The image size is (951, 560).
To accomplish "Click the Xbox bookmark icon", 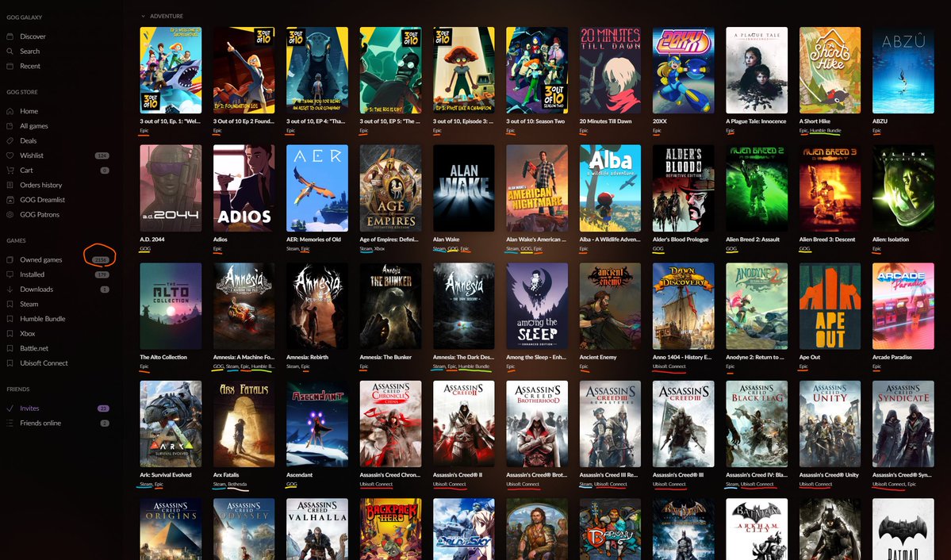I will point(10,334).
